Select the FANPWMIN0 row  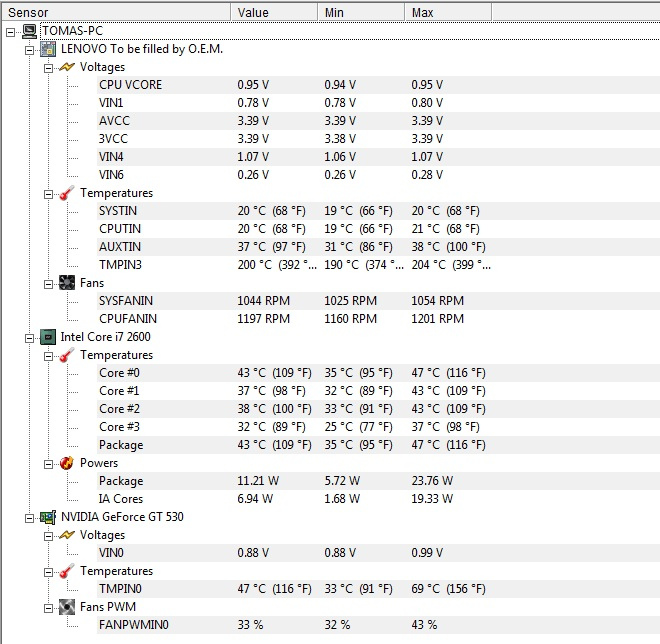tap(378, 625)
